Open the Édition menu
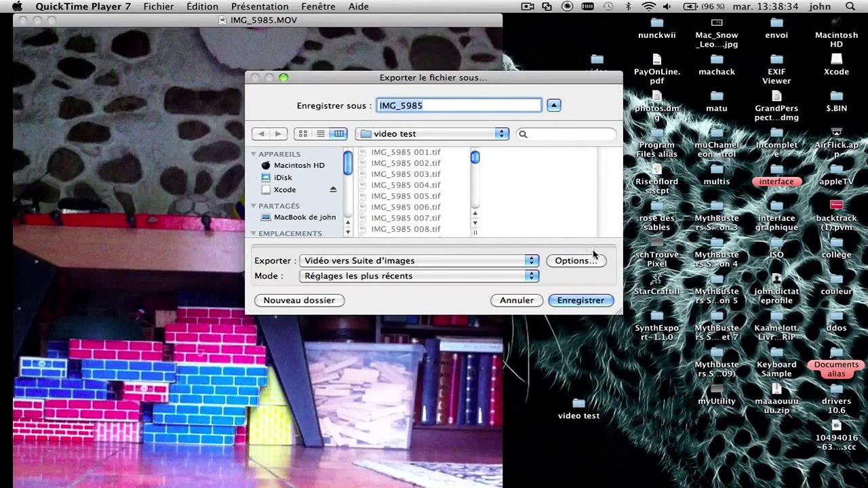Image resolution: width=868 pixels, height=488 pixels. pyautogui.click(x=202, y=7)
